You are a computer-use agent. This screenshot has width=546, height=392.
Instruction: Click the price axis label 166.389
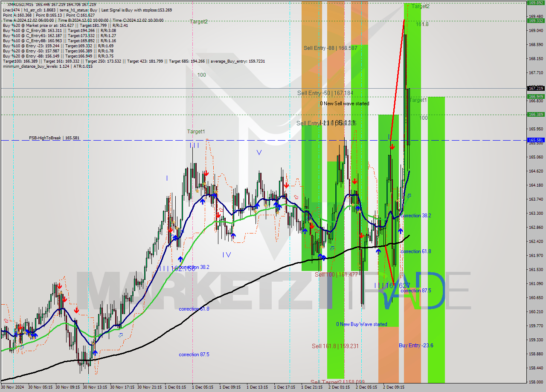536,114
